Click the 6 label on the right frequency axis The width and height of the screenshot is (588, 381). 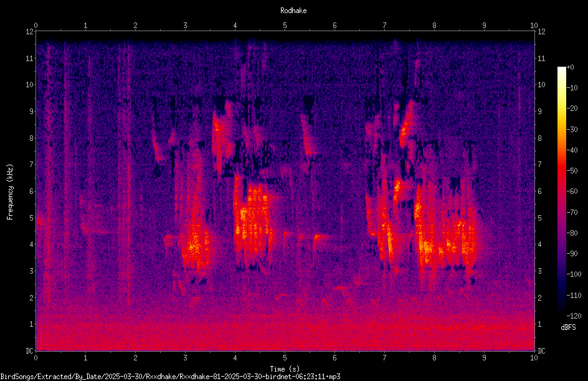(539, 191)
